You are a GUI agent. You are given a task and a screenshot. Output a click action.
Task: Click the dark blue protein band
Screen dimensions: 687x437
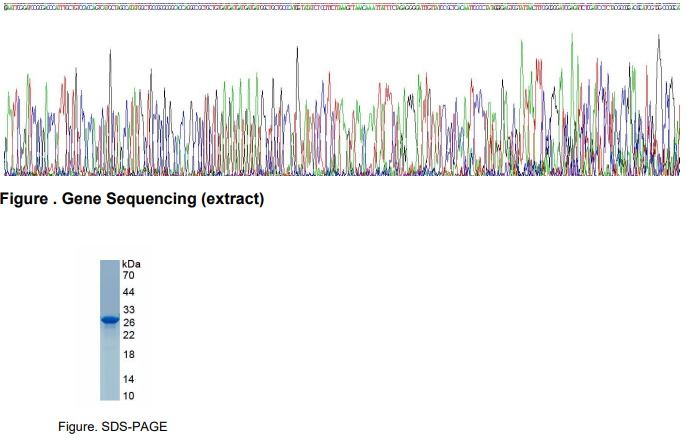click(x=109, y=320)
